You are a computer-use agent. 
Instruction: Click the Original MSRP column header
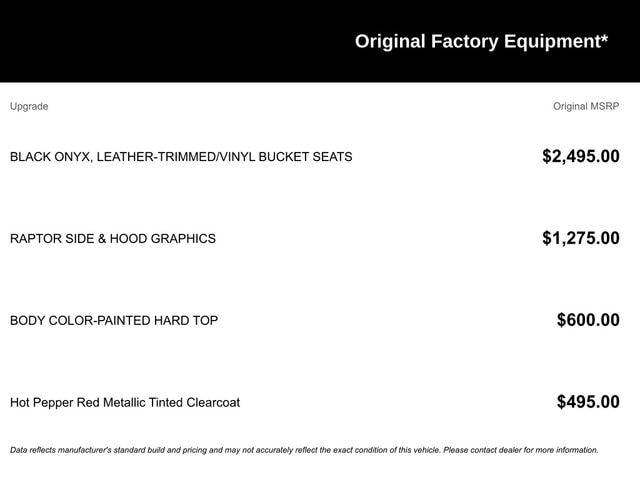[x=586, y=106]
